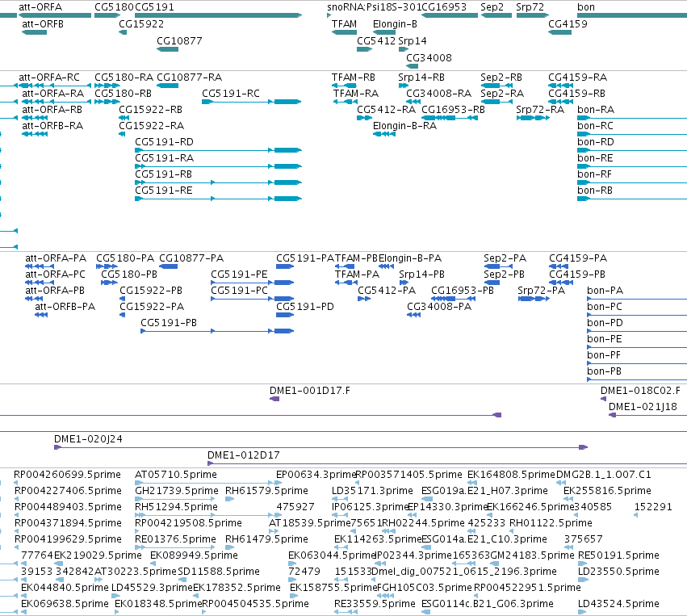Screen dimensions: 687x616
Task: Select BAC clone DME1-020J24
Action: pos(88,439)
